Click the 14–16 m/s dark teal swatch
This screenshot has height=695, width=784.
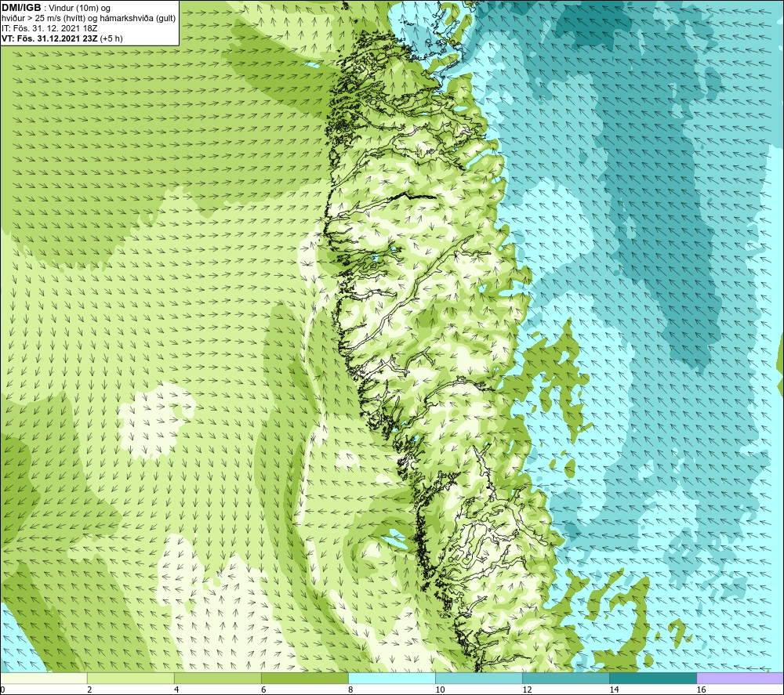tap(652, 678)
